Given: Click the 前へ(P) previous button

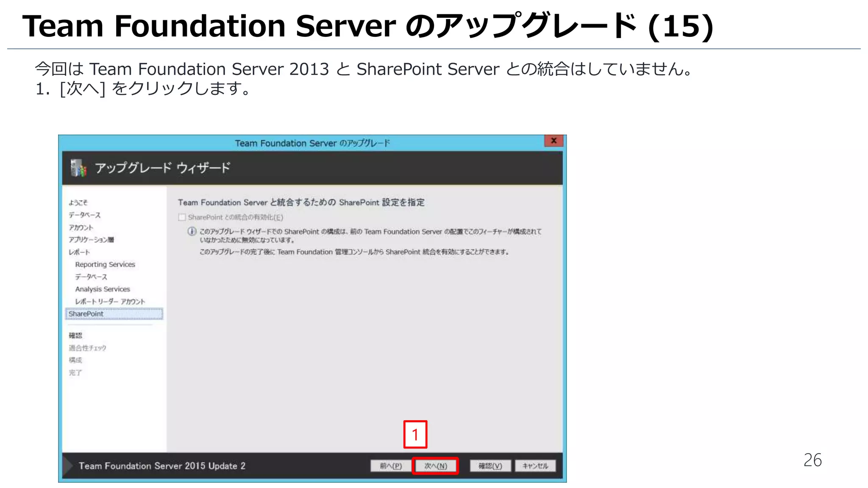Looking at the screenshot, I should coord(391,466).
